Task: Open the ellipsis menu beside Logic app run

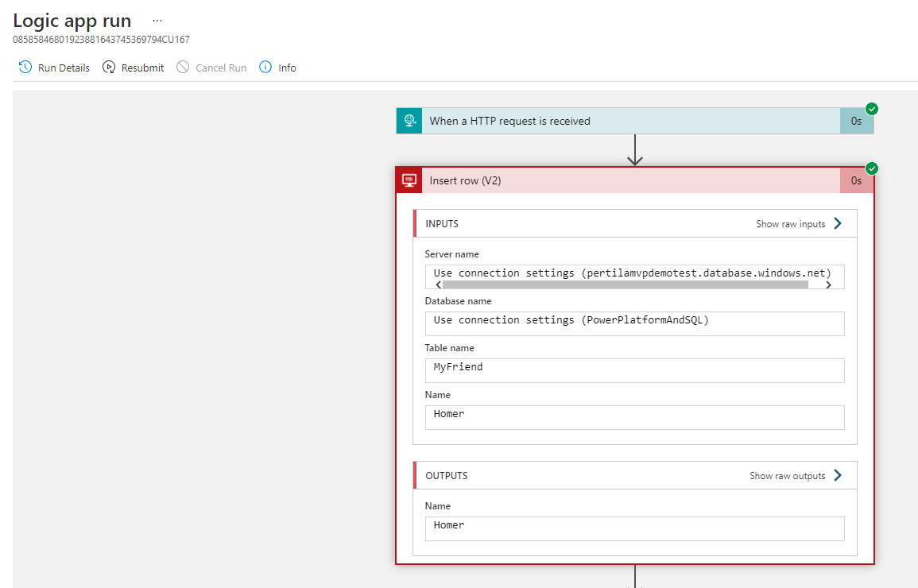Action: coord(157,21)
